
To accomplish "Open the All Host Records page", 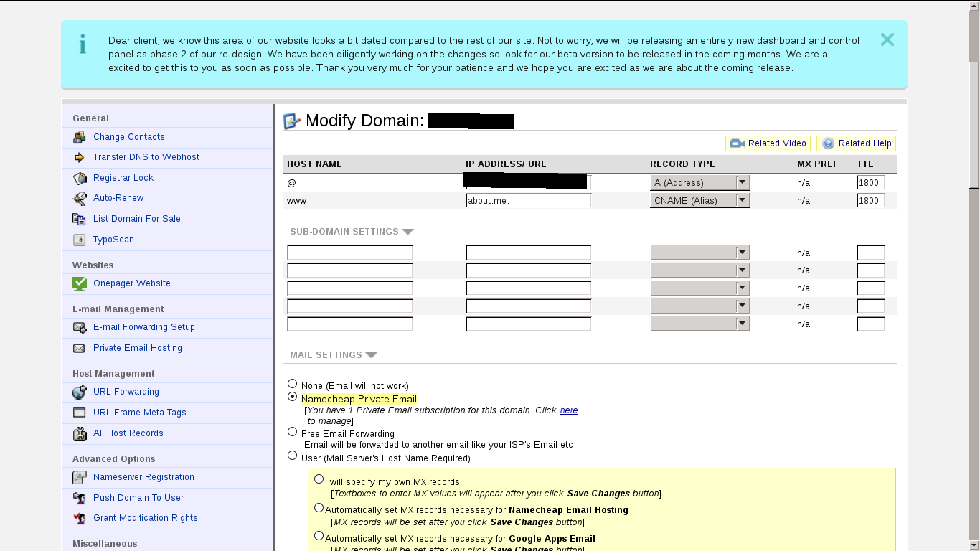I will [x=128, y=433].
